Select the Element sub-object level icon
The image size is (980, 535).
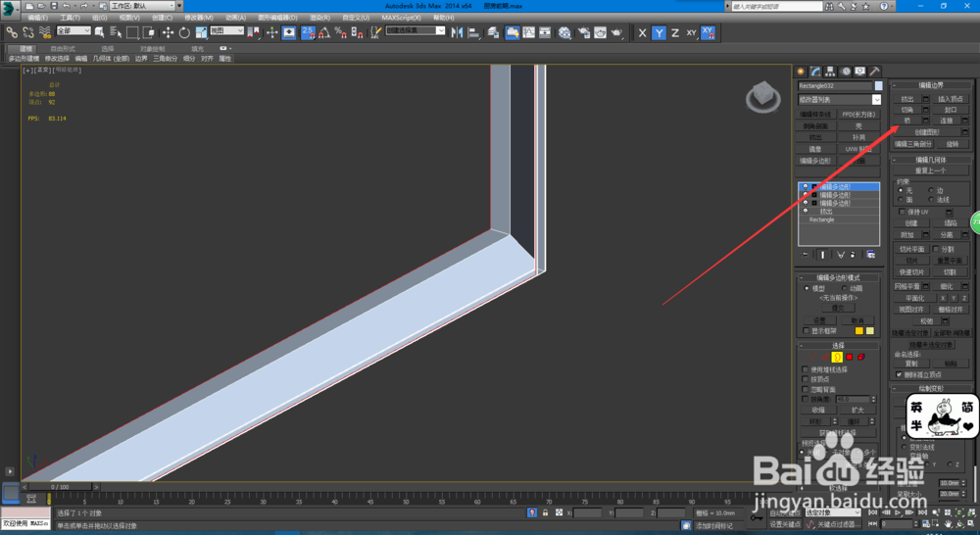[x=861, y=357]
